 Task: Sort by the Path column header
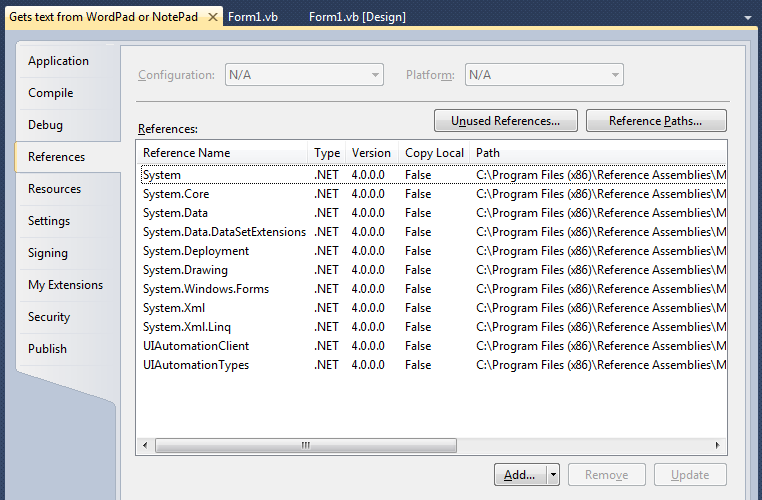point(598,153)
